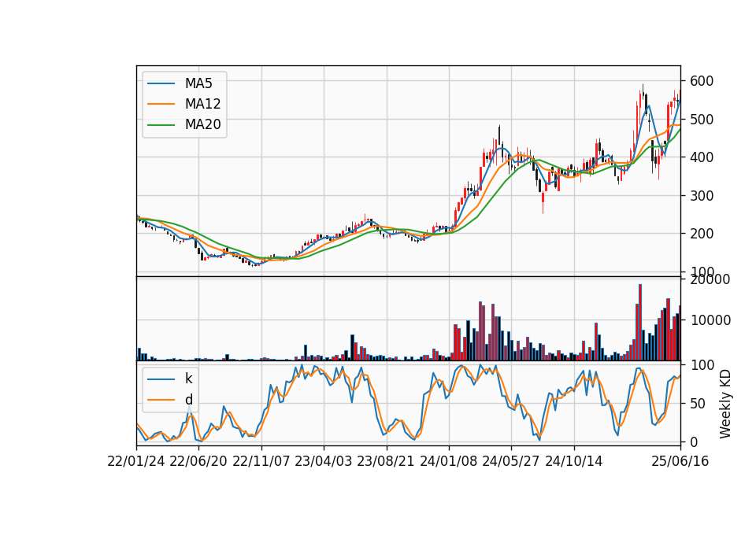Click the 22/11/07 date tick label
Screen dimensions: 756x543
(261, 461)
